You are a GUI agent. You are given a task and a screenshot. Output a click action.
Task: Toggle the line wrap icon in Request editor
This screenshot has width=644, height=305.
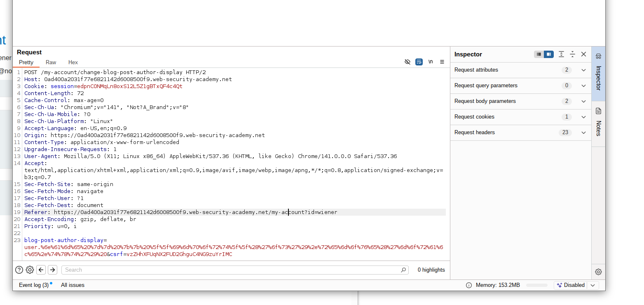(x=419, y=62)
